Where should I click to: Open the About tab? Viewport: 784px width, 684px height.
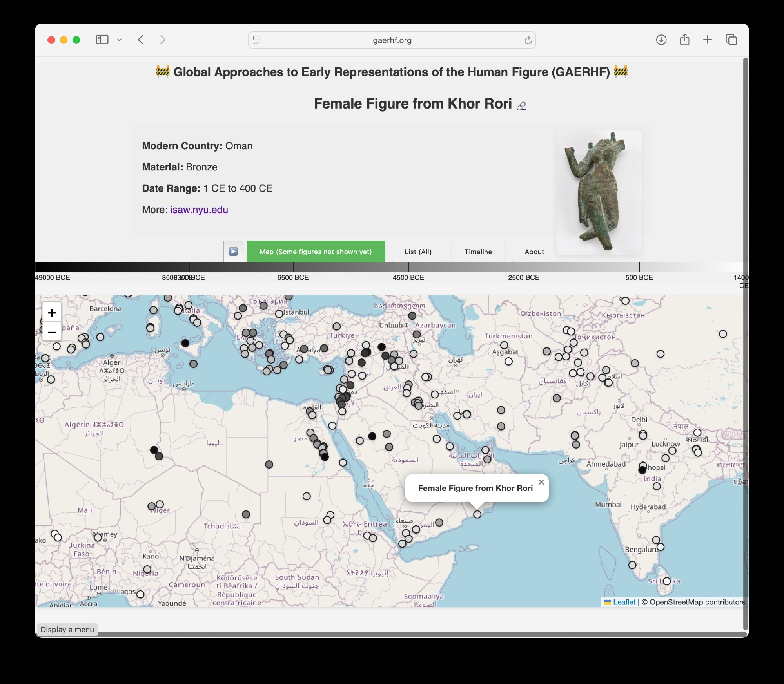(534, 252)
